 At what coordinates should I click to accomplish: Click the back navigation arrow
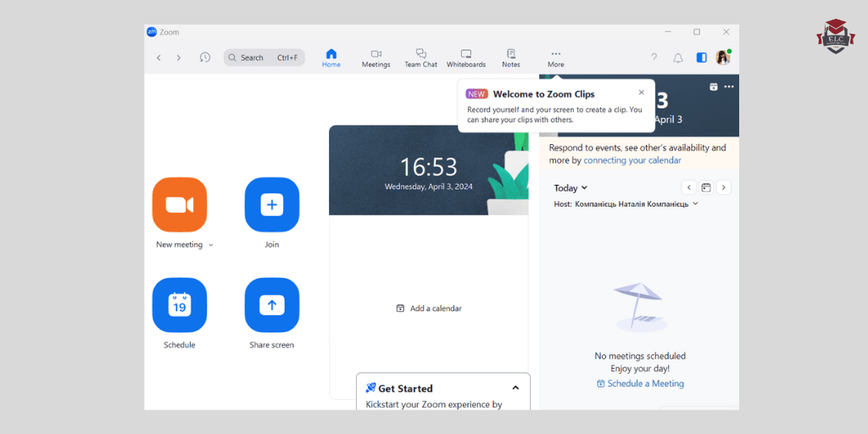tap(159, 58)
